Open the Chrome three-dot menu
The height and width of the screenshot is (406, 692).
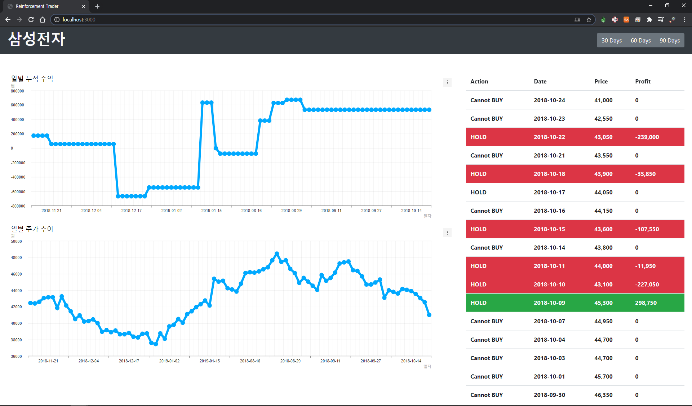684,19
